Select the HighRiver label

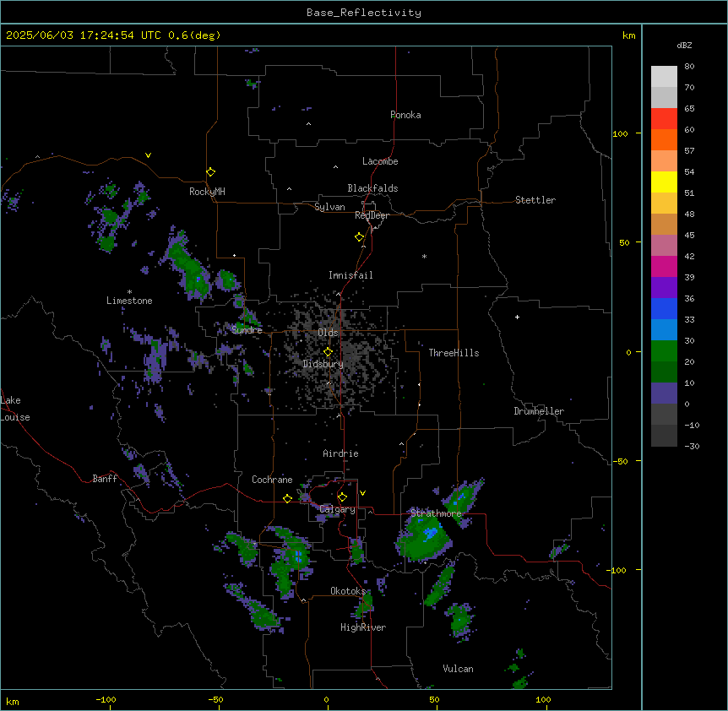pos(363,627)
